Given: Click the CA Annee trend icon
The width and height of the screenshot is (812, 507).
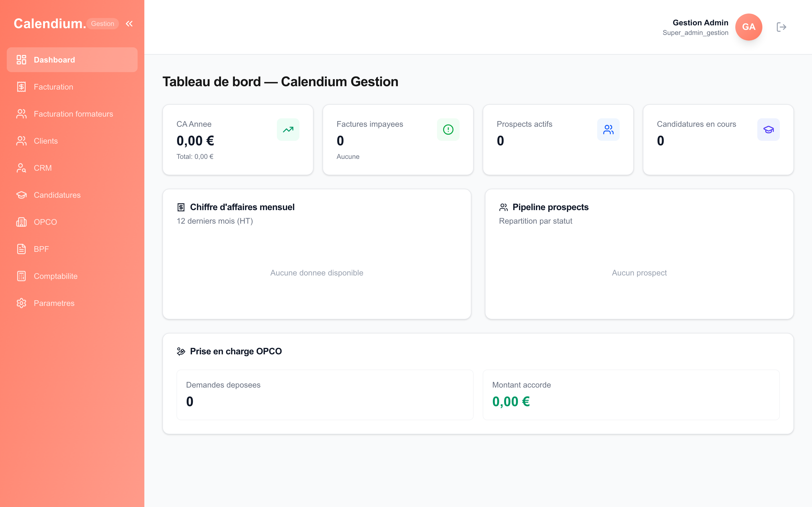Looking at the screenshot, I should [288, 130].
